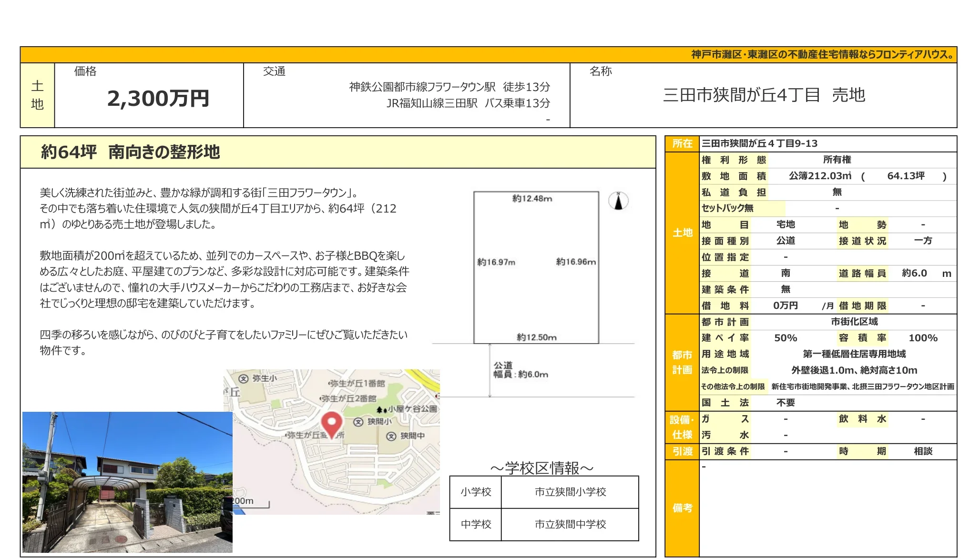Click the 備考 section header

[x=682, y=508]
